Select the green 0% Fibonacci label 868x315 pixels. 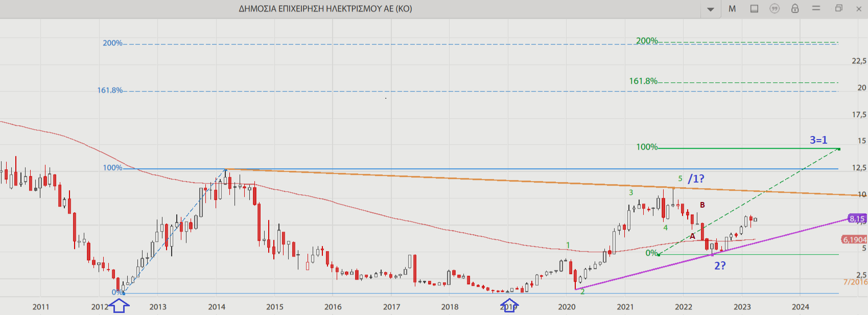[651, 253]
